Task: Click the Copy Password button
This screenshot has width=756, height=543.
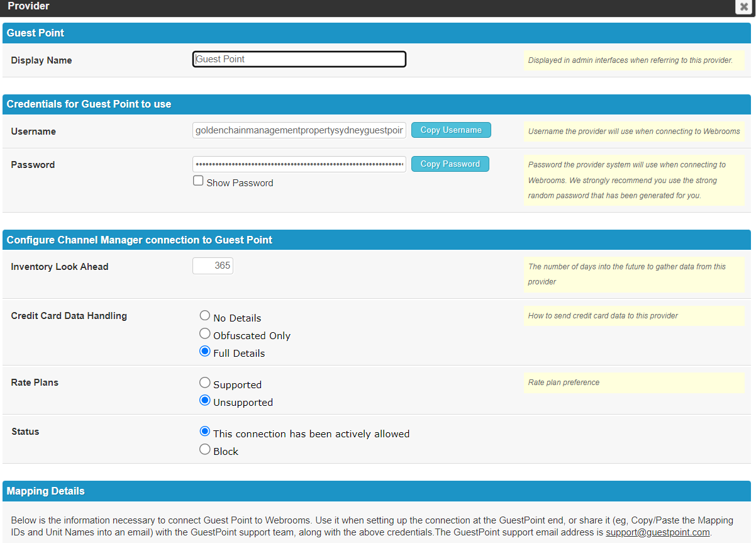Action: coord(450,164)
